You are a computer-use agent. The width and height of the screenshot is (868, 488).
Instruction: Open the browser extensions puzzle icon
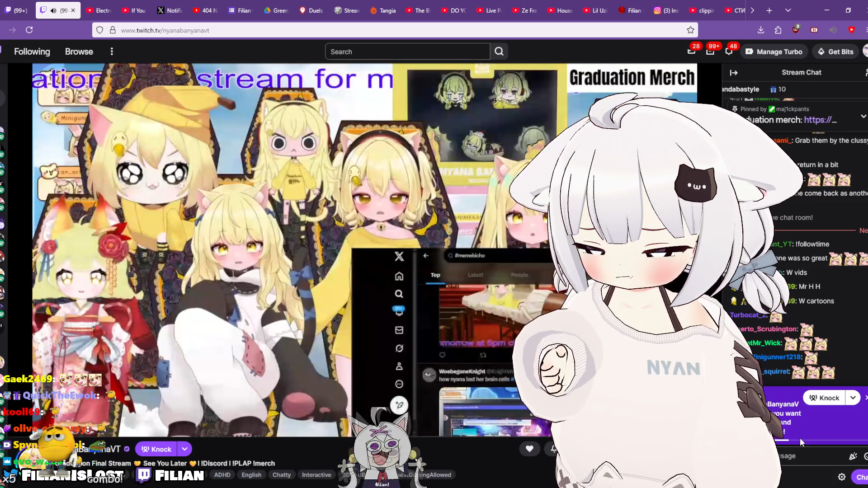pos(778,30)
